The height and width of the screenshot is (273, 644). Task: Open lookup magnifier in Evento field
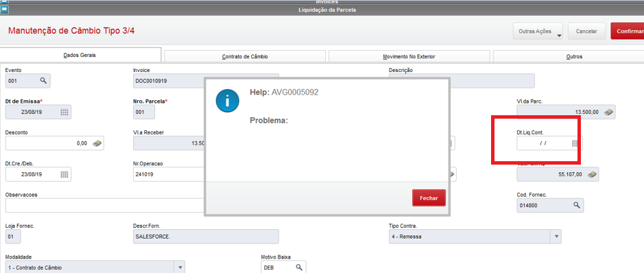43,81
